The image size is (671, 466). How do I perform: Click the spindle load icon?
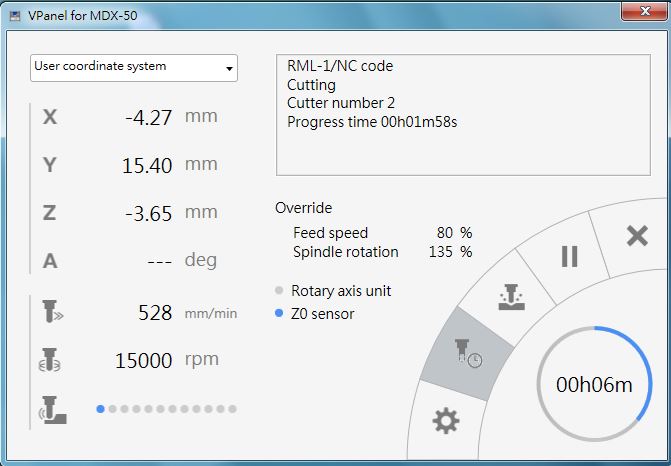[x=53, y=410]
